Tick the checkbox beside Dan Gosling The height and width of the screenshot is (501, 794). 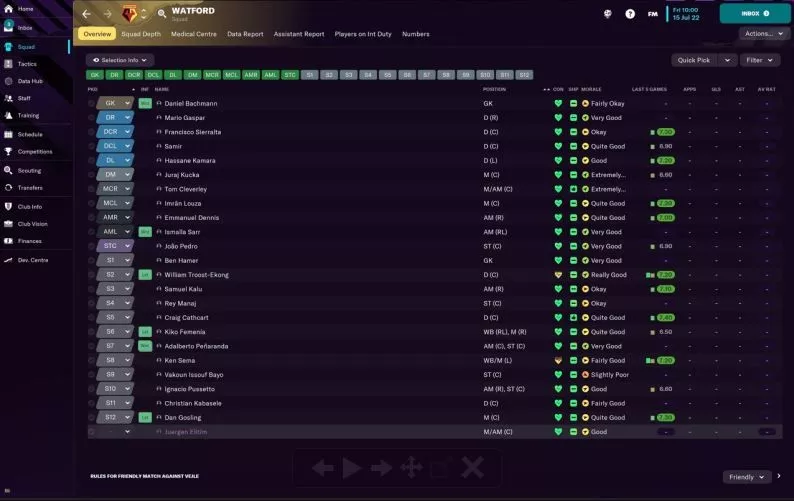[x=91, y=418]
